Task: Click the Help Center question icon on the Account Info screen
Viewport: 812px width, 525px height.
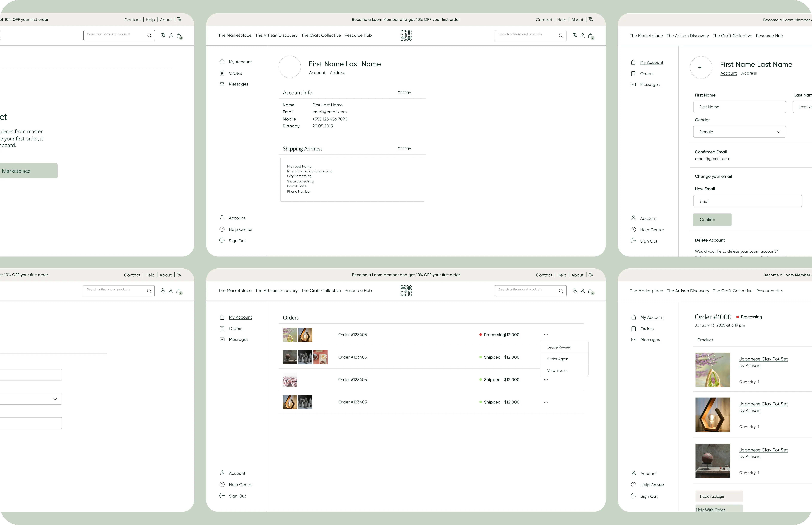Action: click(x=222, y=229)
